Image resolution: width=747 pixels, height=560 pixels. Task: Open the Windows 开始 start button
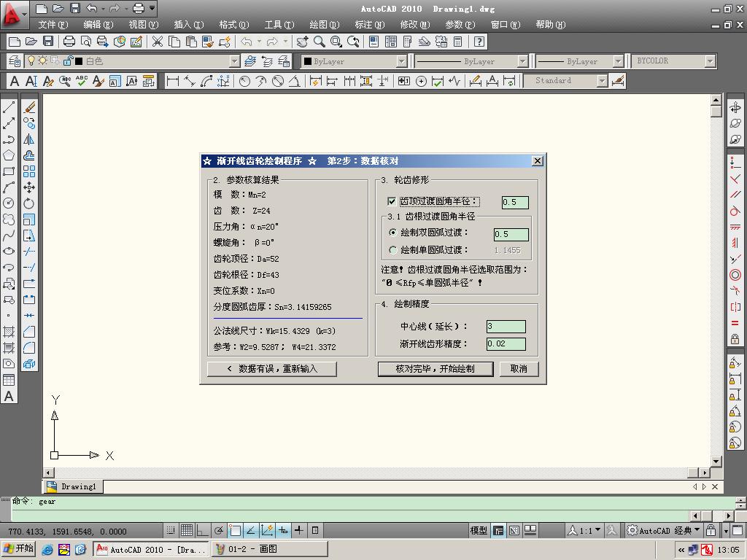tap(19, 548)
